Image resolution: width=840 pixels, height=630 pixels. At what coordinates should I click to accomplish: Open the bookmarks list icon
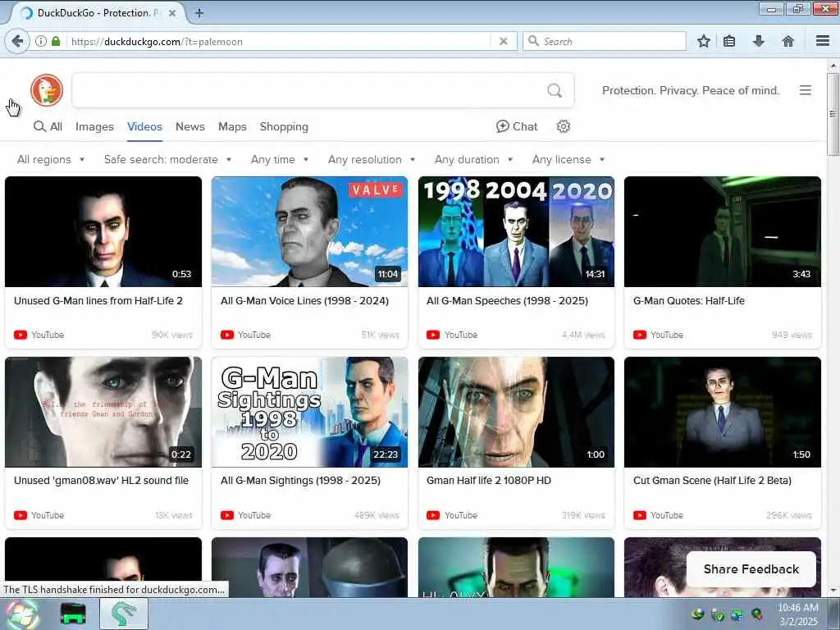(x=729, y=41)
